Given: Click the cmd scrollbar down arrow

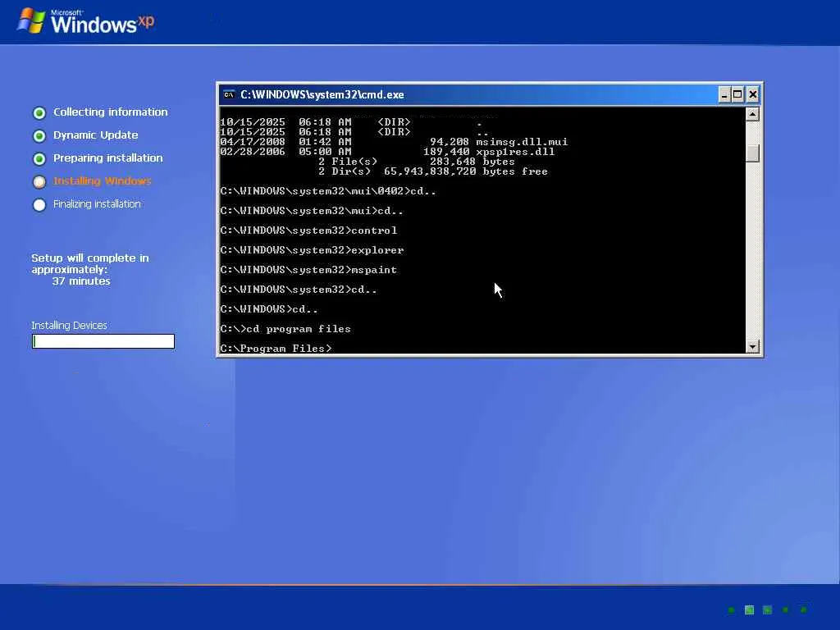Looking at the screenshot, I should click(x=752, y=346).
